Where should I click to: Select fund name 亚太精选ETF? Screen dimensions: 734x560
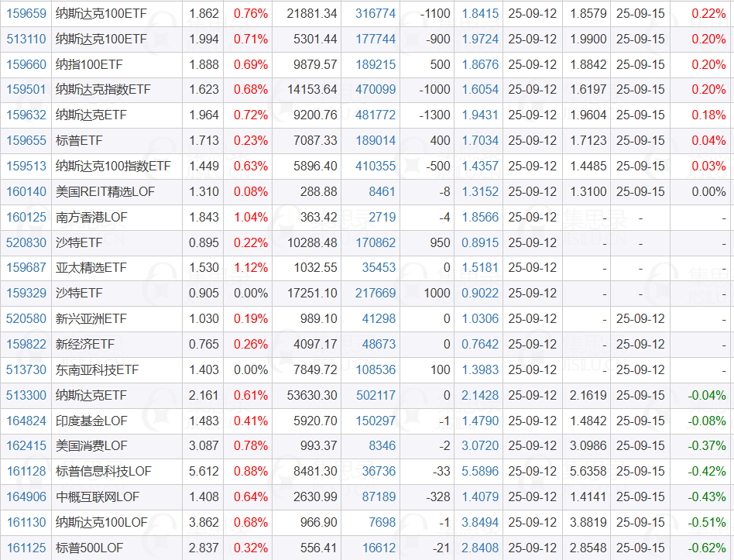(91, 268)
